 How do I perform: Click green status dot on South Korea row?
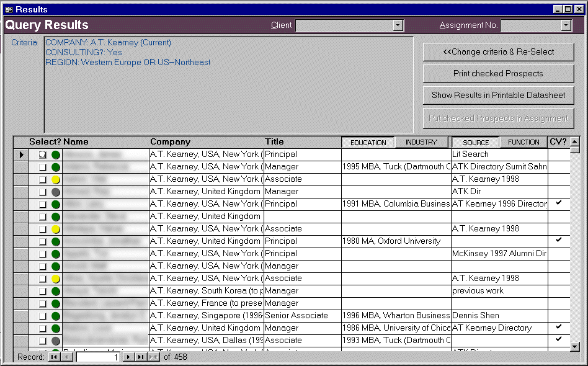56,292
